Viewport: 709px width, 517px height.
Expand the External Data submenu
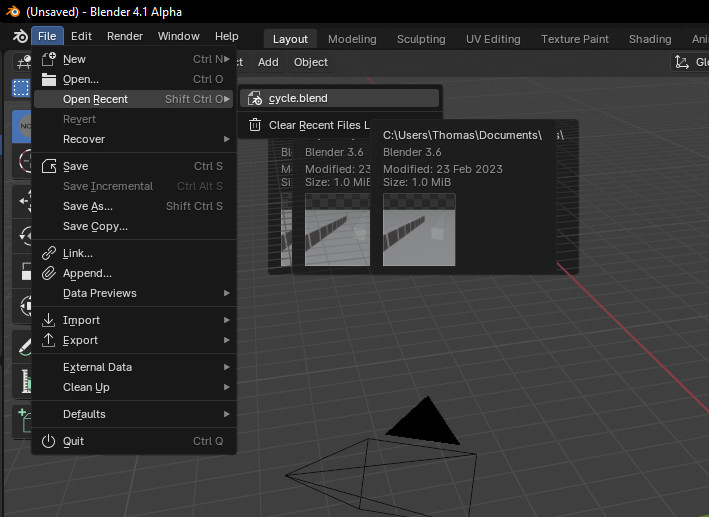pos(134,367)
